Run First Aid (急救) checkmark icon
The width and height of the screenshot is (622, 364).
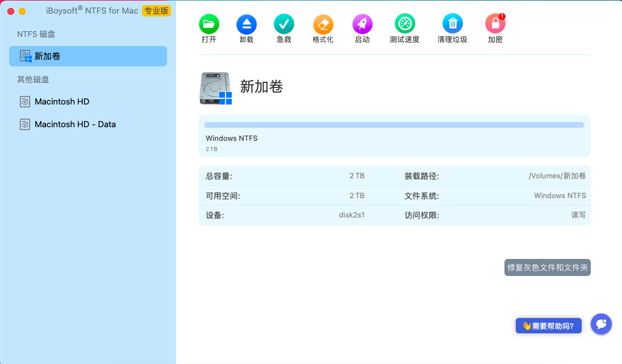pos(283,24)
